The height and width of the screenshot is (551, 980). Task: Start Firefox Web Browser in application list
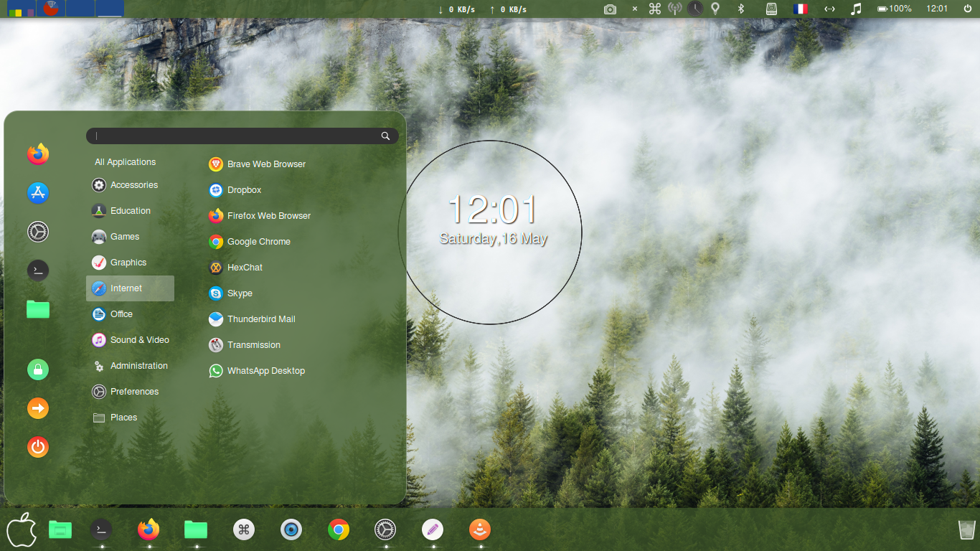[x=260, y=216]
